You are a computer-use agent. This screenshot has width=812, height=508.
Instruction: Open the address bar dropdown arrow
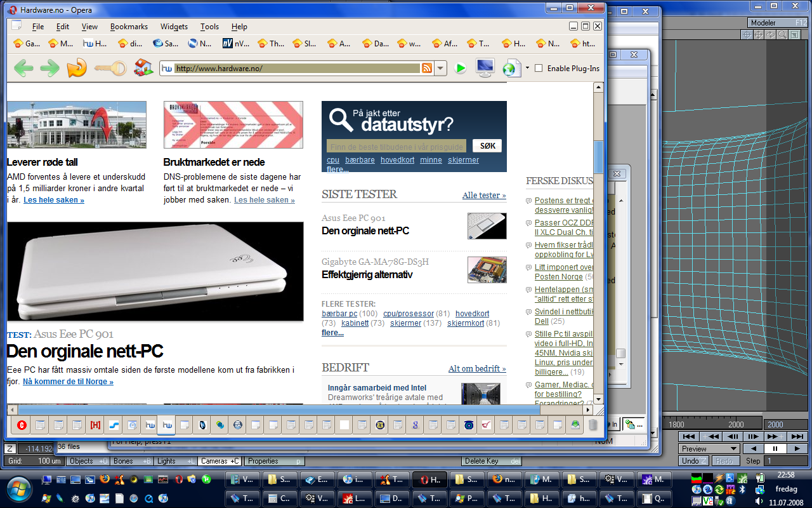[440, 68]
